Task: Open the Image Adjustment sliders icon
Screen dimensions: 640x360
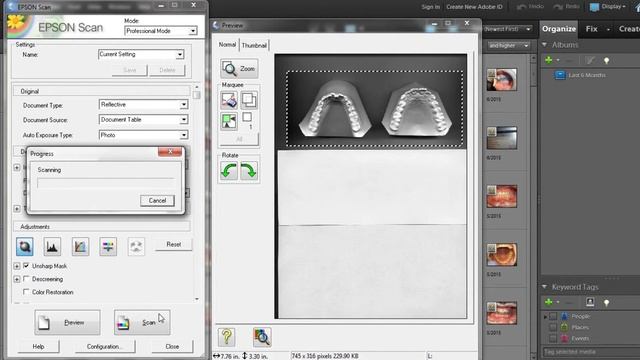Action: click(108, 246)
